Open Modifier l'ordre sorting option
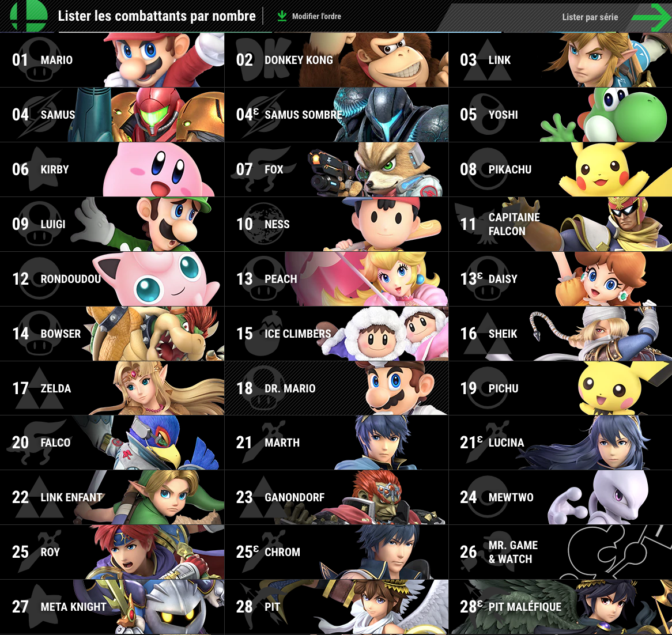The width and height of the screenshot is (672, 635). click(x=316, y=16)
